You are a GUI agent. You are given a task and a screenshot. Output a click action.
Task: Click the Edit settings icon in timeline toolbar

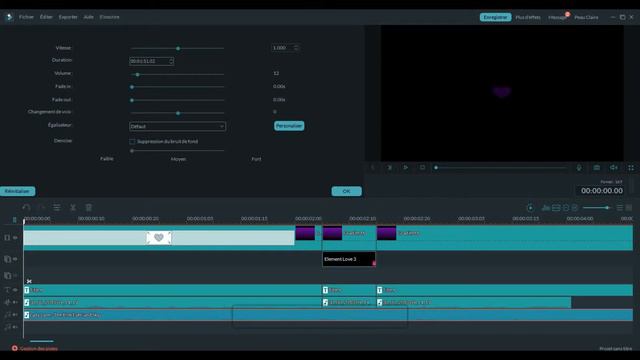click(x=57, y=208)
